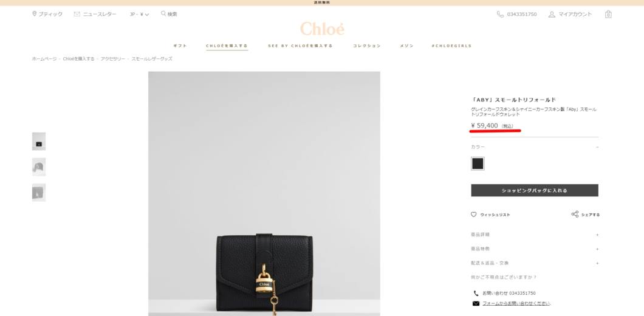Open the JP - ¥ currency dropdown
Image resolution: width=644 pixels, height=316 pixels.
coord(139,15)
